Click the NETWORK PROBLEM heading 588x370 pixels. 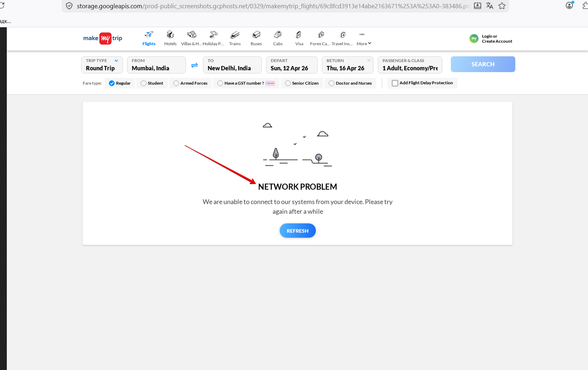[298, 187]
